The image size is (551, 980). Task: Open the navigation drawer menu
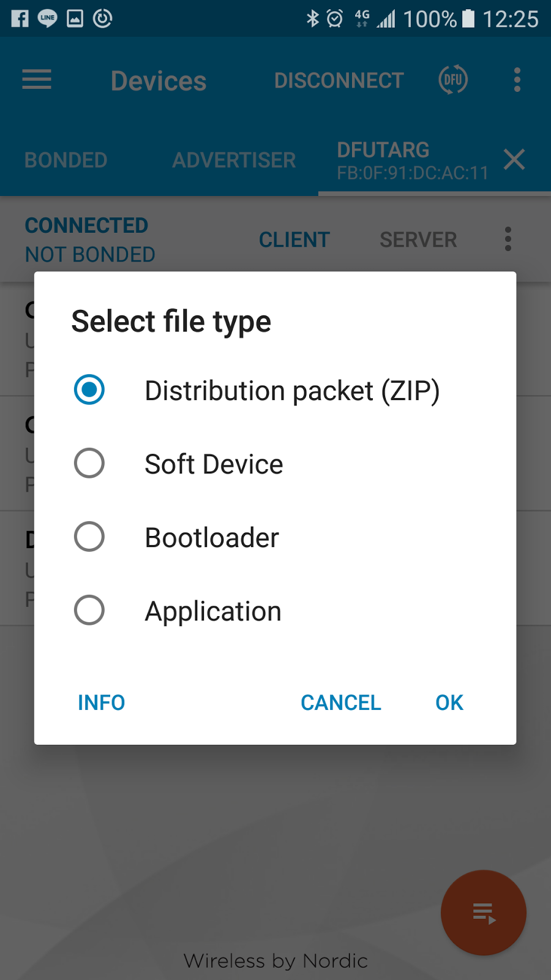click(36, 80)
